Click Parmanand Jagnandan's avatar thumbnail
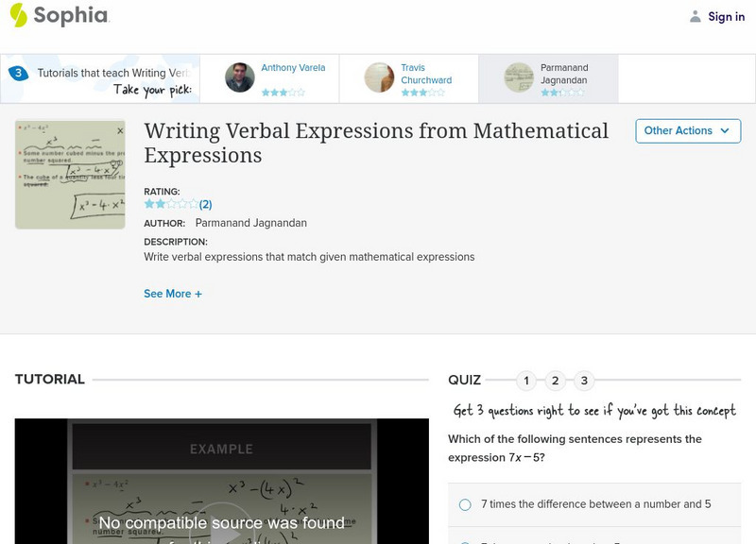 tap(519, 77)
